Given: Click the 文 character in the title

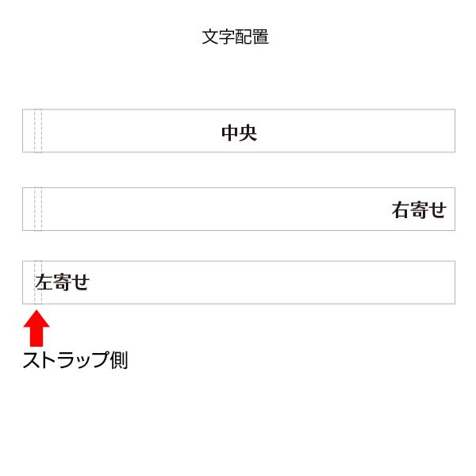Looking at the screenshot, I should [x=210, y=36].
